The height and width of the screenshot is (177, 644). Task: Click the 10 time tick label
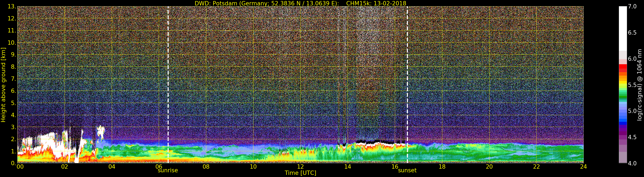click(253, 166)
